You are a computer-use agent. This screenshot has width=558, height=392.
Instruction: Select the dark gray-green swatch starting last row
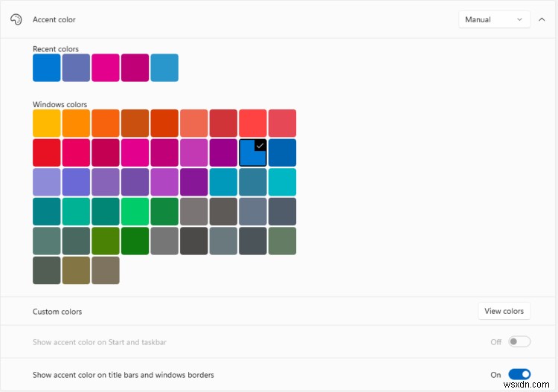point(47,270)
